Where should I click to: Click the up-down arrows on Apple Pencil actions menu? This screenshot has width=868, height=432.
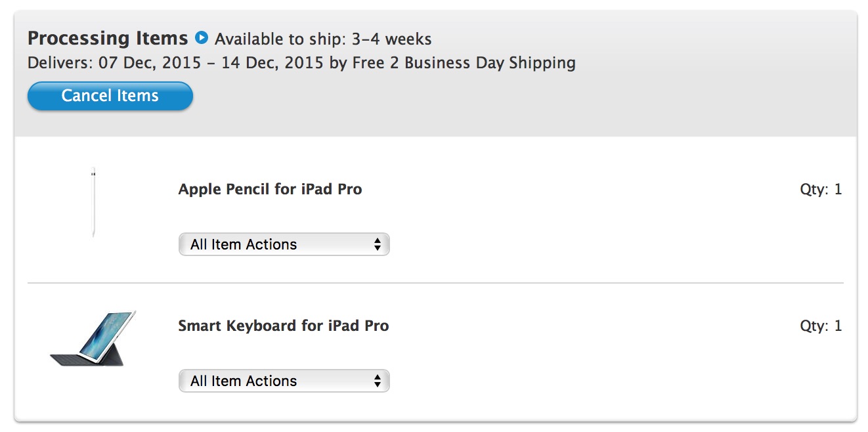(x=378, y=244)
